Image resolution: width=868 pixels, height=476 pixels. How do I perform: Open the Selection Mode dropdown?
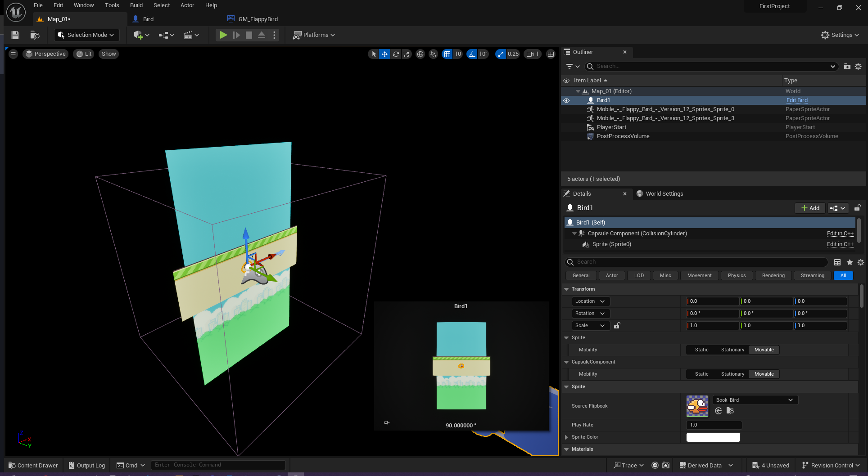pos(86,35)
